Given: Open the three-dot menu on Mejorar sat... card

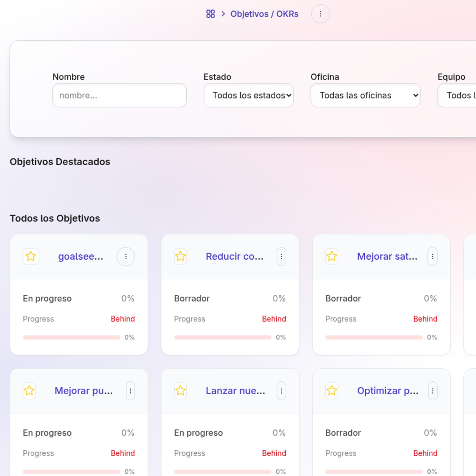Looking at the screenshot, I should [433, 257].
